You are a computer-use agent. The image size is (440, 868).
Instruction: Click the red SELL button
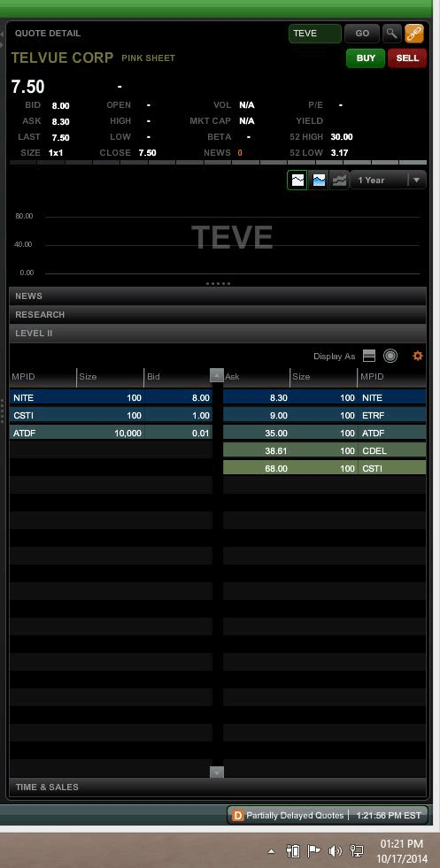tap(407, 58)
